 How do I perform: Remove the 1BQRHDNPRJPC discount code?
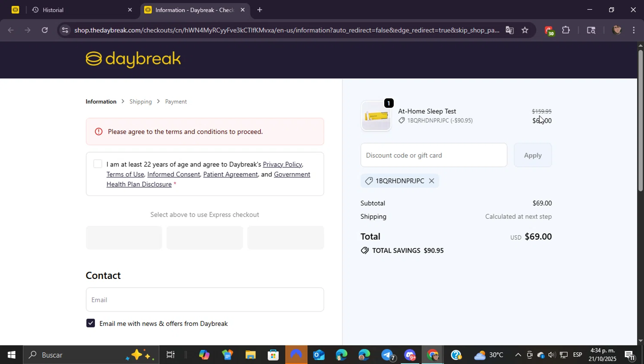pos(431,181)
